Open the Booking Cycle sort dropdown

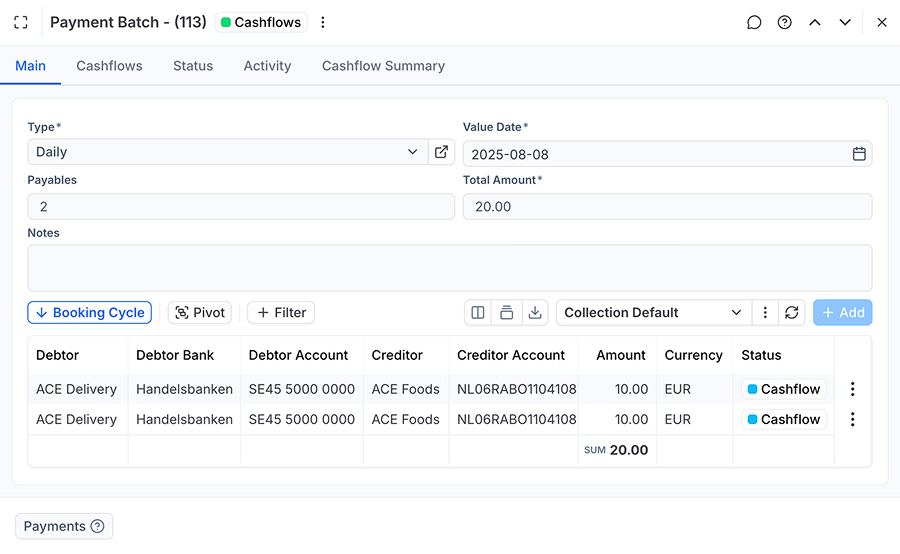[89, 313]
